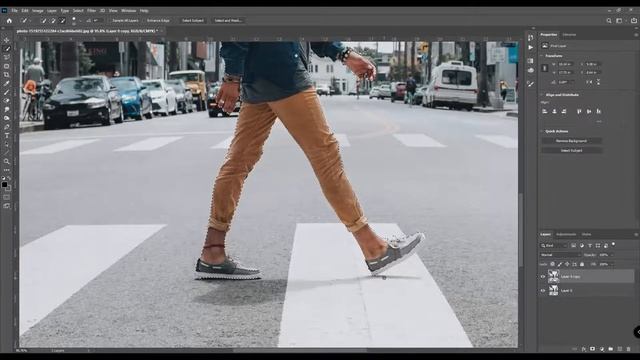Image resolution: width=640 pixels, height=360 pixels.
Task: Click Align Left Edges icon
Action: pyautogui.click(x=545, y=111)
